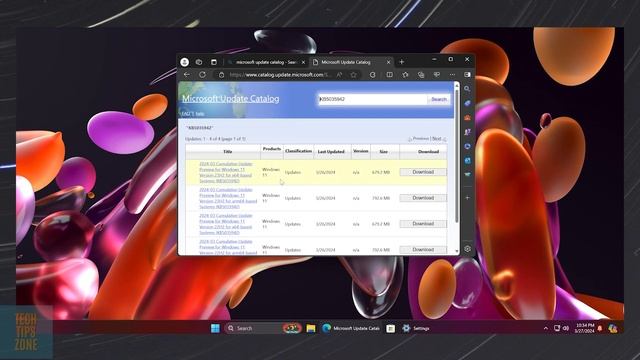
Task: Click the taskbar Search box
Action: point(263,328)
